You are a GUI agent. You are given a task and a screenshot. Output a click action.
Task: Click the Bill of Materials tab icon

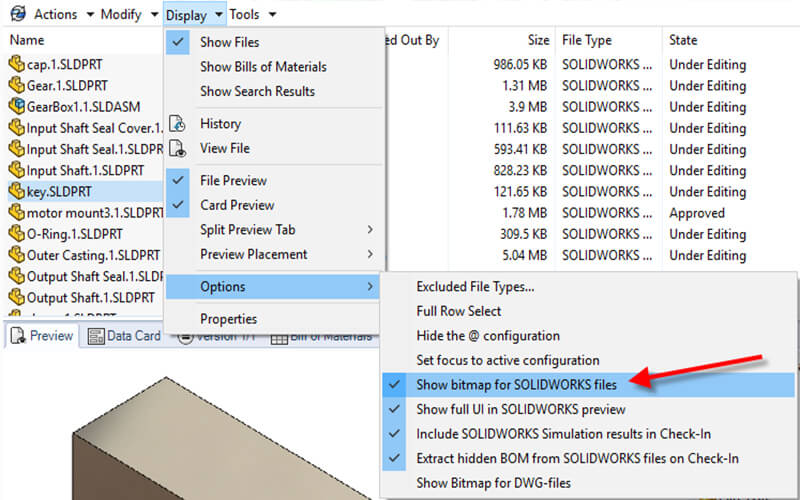pyautogui.click(x=279, y=338)
